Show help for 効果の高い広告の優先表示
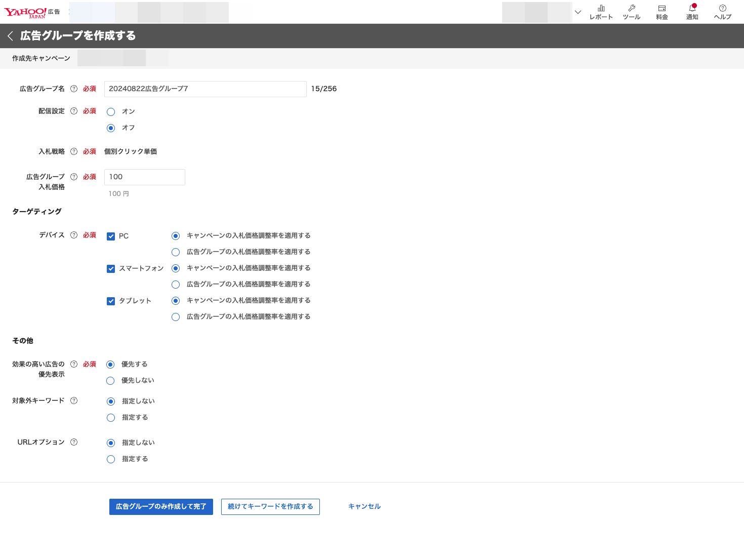Viewport: 744px width, 560px height. point(74,364)
